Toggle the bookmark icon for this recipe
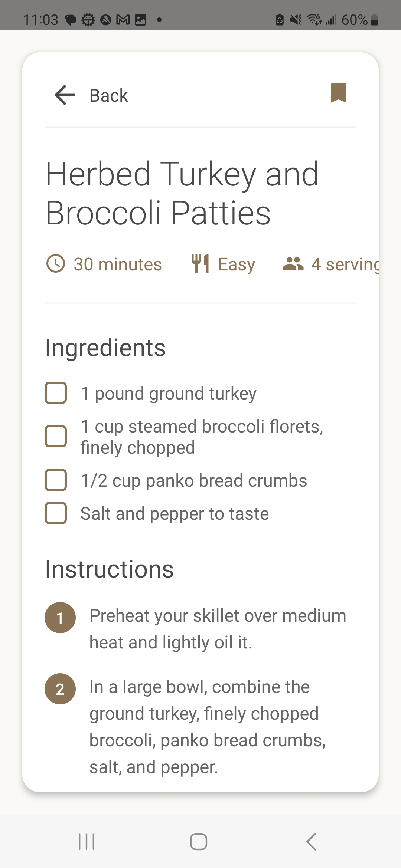 pyautogui.click(x=339, y=92)
